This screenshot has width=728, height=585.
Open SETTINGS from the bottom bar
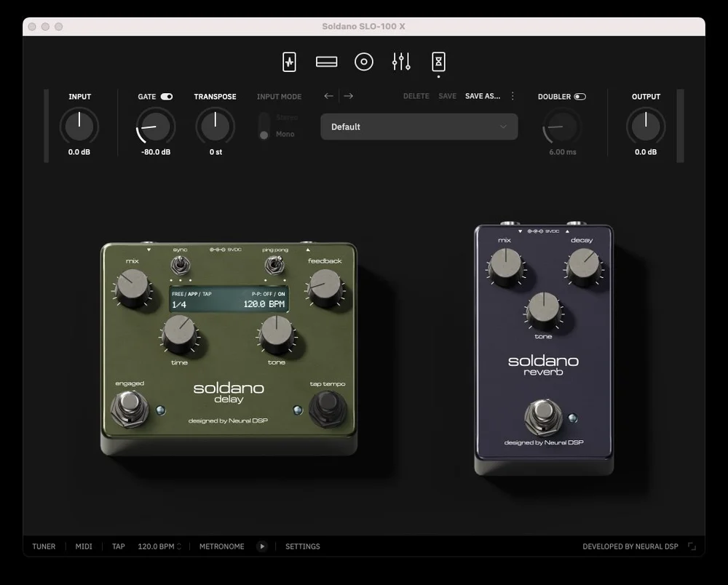coord(302,546)
